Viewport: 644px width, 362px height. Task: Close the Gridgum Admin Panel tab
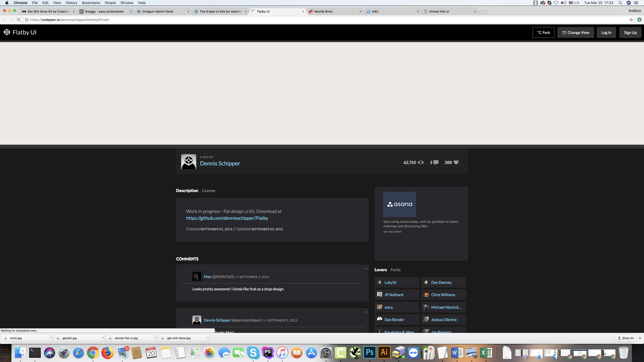[188, 11]
